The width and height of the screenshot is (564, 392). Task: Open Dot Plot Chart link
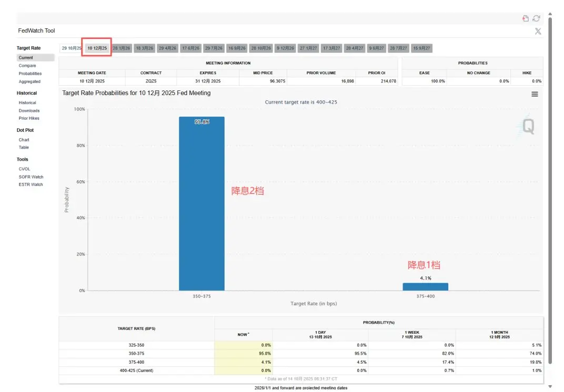click(x=24, y=140)
